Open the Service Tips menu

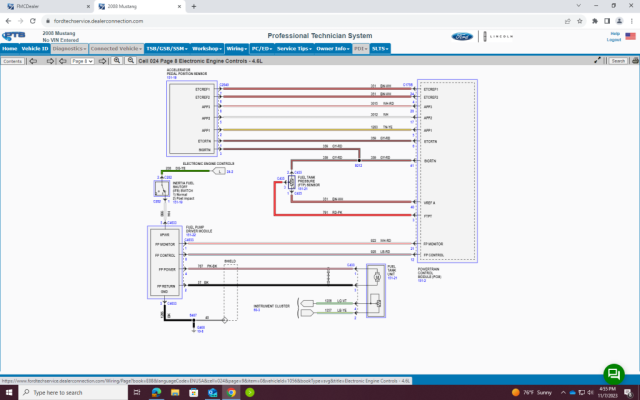[x=294, y=49]
